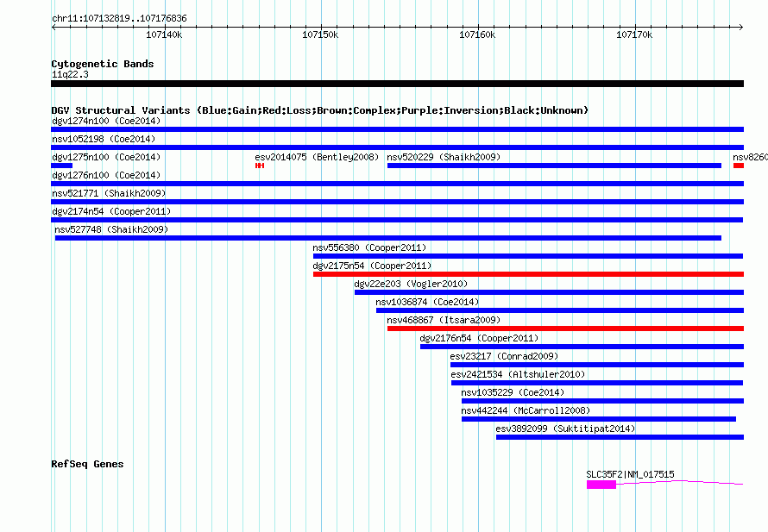This screenshot has width=768, height=532.
Task: Select nsv1035229 (Coe2014) label
Action: coord(513,392)
